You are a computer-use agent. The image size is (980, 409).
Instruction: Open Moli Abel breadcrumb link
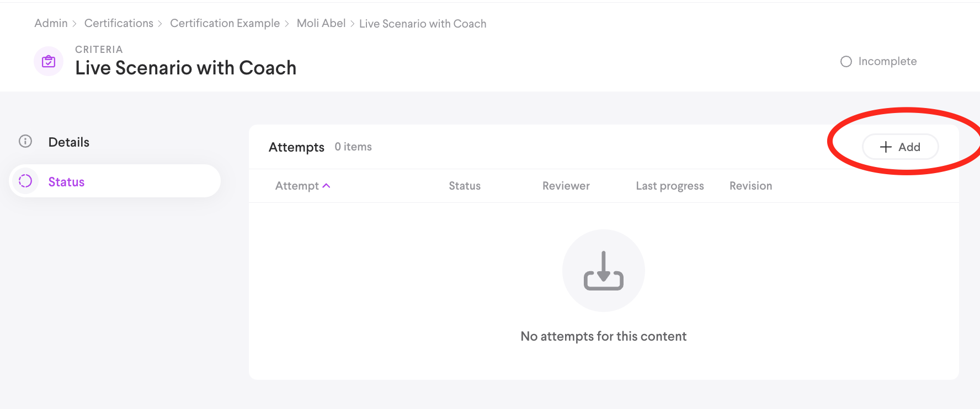pyautogui.click(x=321, y=23)
